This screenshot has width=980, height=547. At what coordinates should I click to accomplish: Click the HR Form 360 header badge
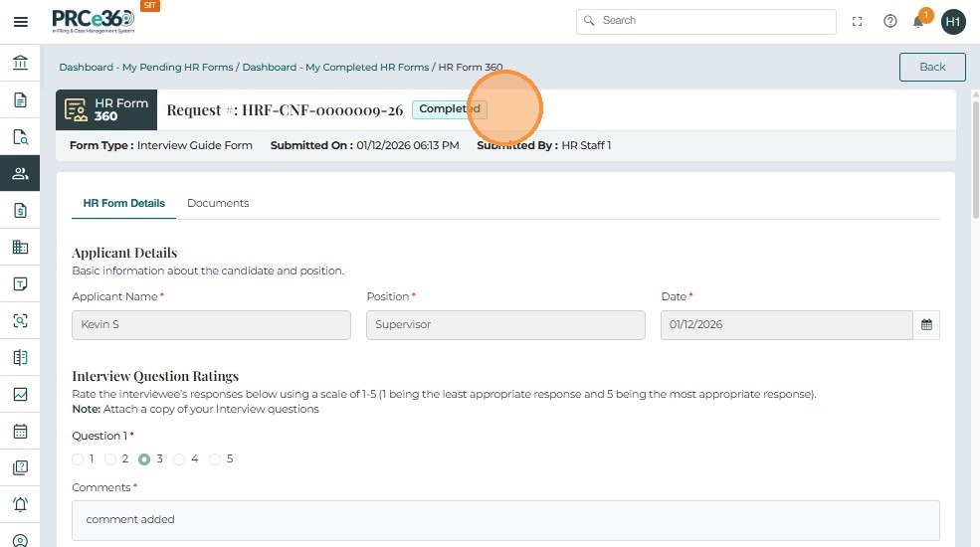pyautogui.click(x=106, y=110)
